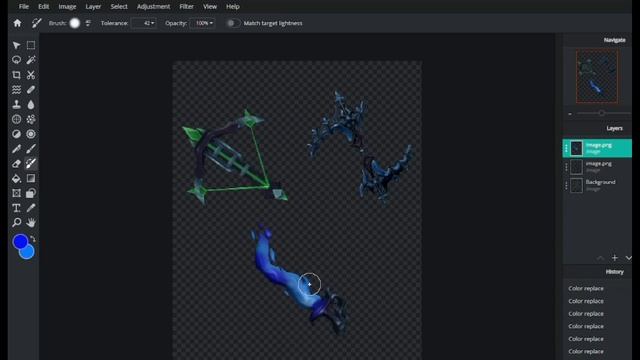Add a new layer with plus button
The width and height of the screenshot is (640, 360).
tap(615, 258)
